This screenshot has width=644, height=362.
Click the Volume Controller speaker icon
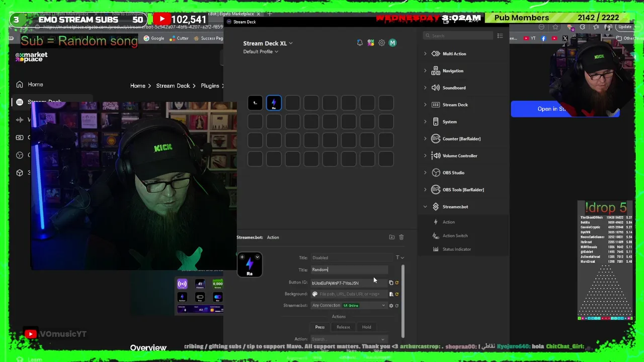(436, 156)
